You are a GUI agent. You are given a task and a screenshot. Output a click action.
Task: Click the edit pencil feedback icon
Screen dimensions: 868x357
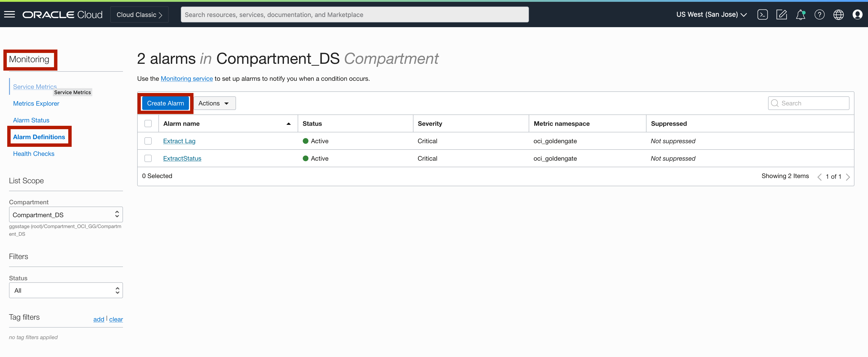(x=781, y=14)
